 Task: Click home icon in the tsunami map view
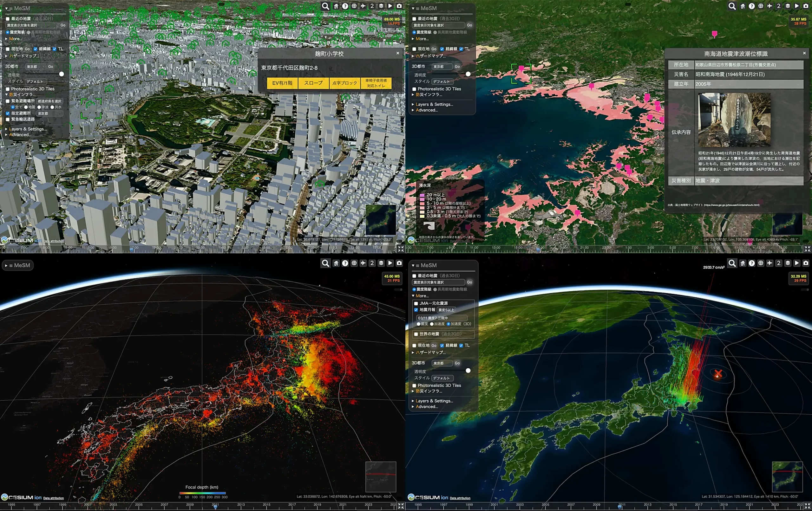click(743, 6)
